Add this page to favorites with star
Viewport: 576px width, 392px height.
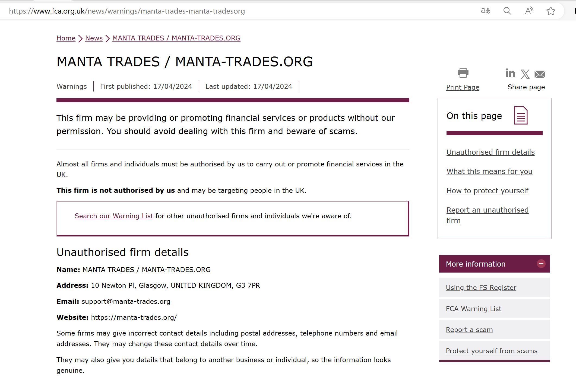550,11
